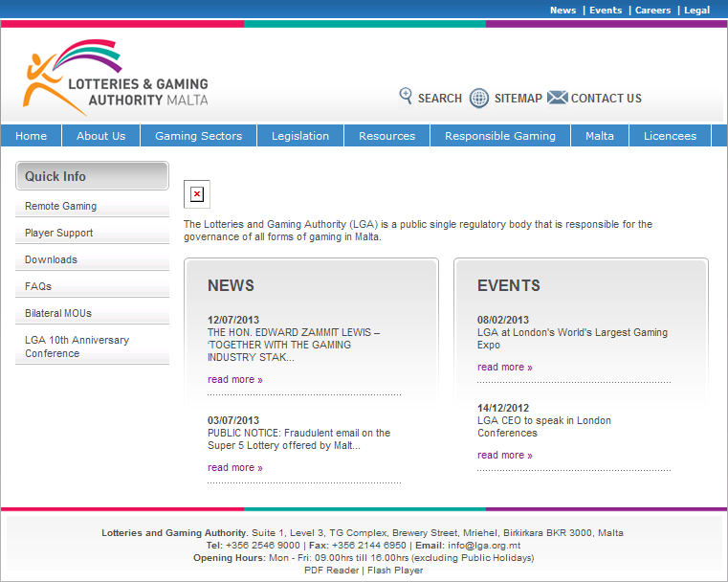Image resolution: width=728 pixels, height=582 pixels.
Task: Open the PDF Reader footer link
Action: pos(332,571)
